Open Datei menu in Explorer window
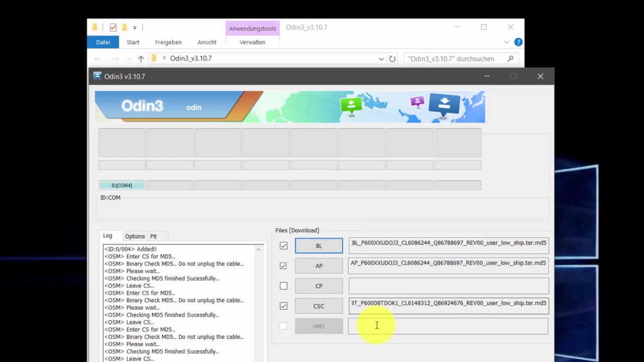644x362 pixels. [x=103, y=42]
